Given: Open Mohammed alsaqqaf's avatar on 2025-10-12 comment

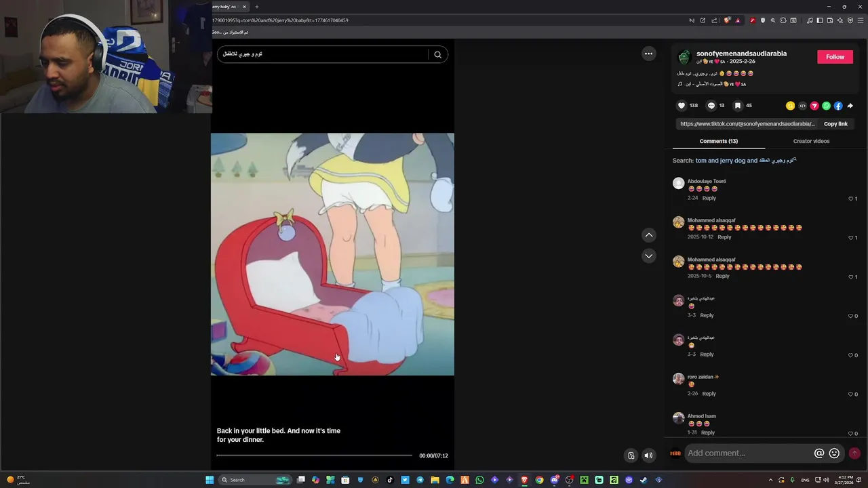Looking at the screenshot, I should 678,222.
